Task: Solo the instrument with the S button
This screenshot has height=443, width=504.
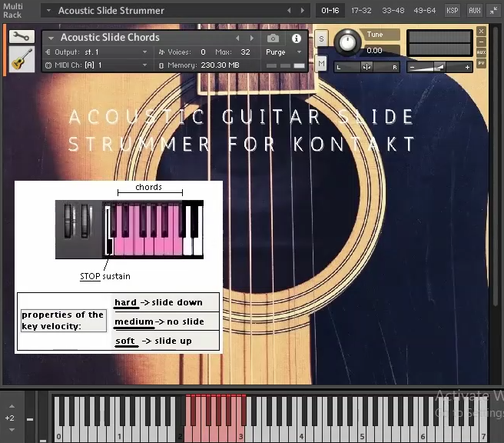Action: [321, 39]
